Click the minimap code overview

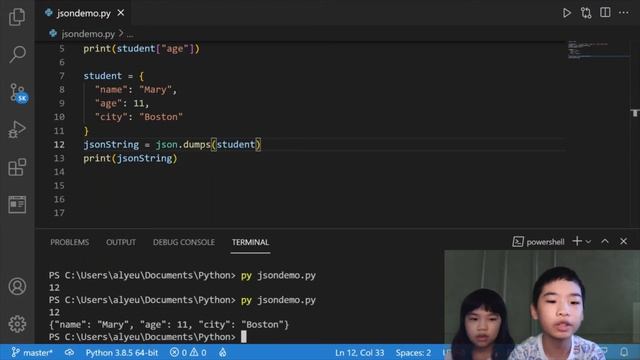tap(597, 50)
